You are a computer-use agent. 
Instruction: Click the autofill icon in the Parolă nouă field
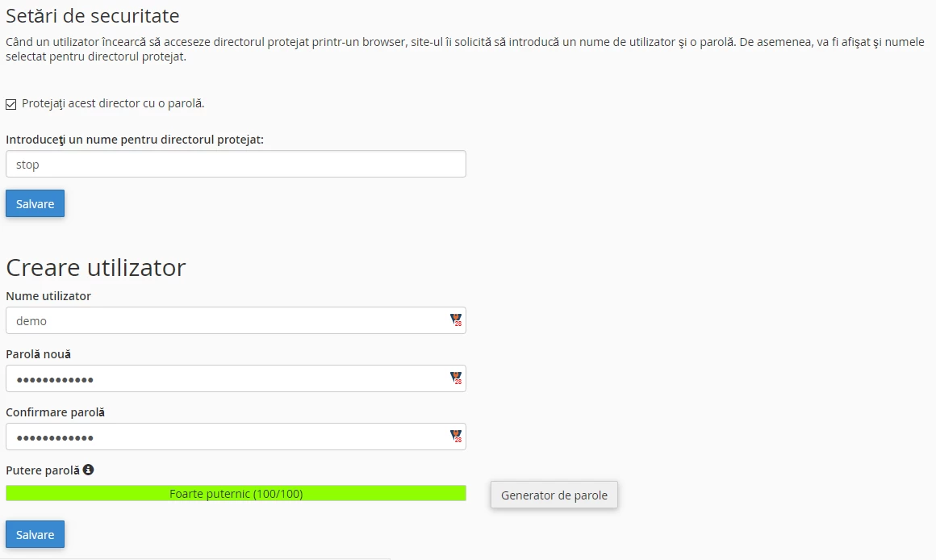(x=456, y=378)
